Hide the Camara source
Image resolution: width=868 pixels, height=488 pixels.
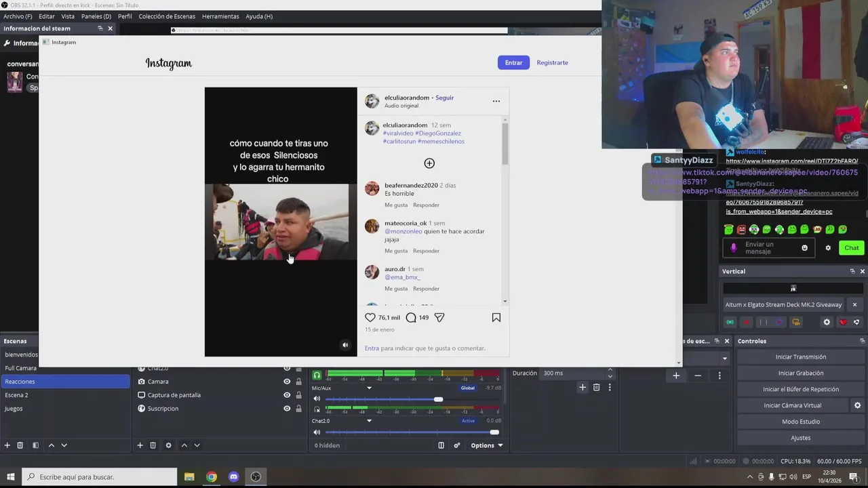287,382
